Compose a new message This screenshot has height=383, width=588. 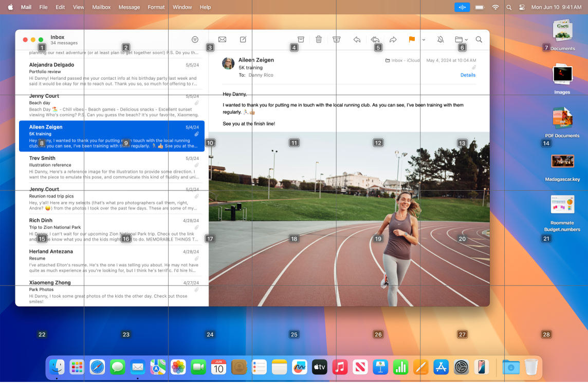pyautogui.click(x=242, y=39)
